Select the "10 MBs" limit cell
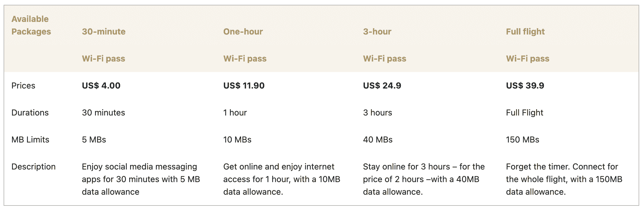This screenshot has width=644, height=210. coord(237,139)
